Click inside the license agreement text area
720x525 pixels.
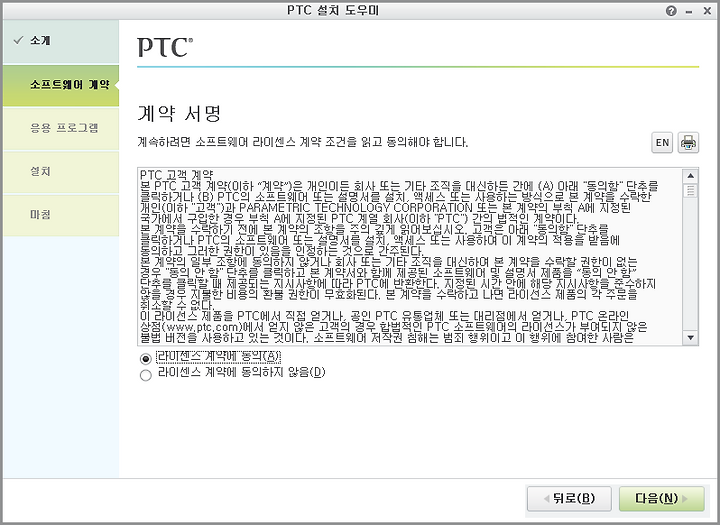click(x=410, y=257)
